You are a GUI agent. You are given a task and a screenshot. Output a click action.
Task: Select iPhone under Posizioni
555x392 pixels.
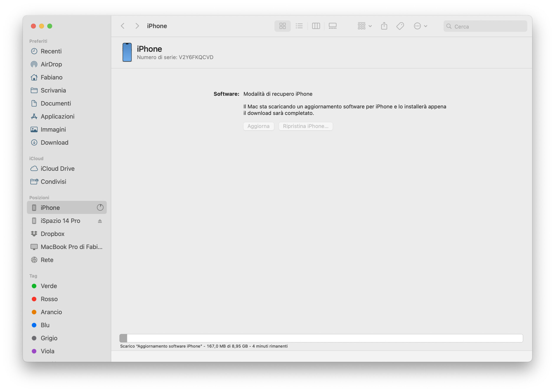click(67, 208)
